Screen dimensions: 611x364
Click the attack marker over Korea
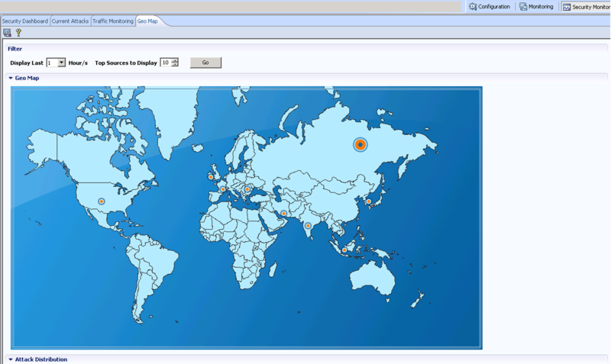(369, 201)
